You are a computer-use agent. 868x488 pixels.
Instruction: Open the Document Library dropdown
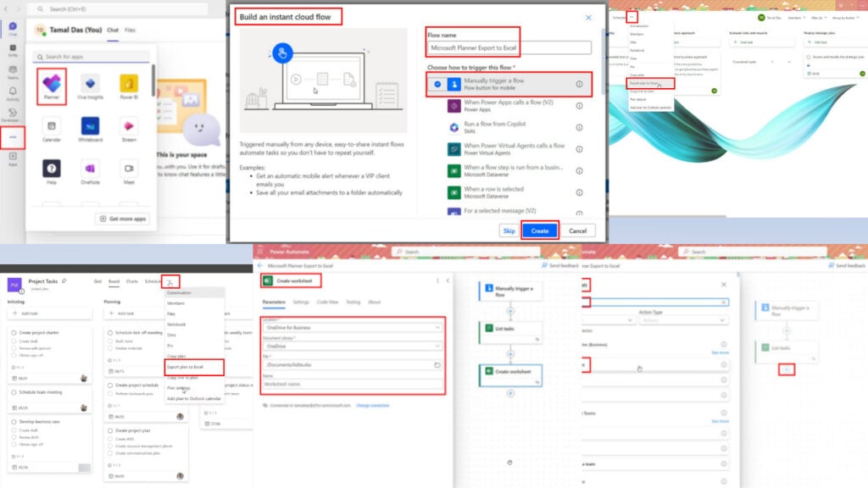click(353, 346)
